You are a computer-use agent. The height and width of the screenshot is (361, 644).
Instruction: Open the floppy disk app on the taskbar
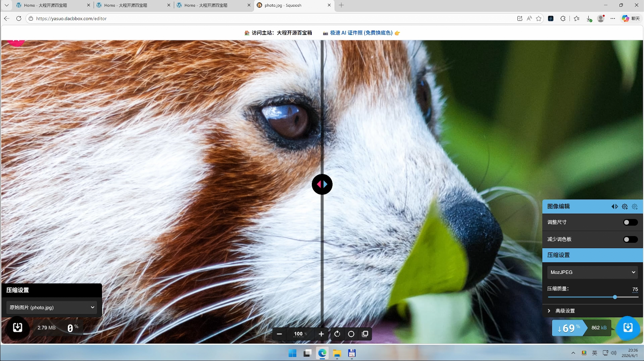(352, 353)
